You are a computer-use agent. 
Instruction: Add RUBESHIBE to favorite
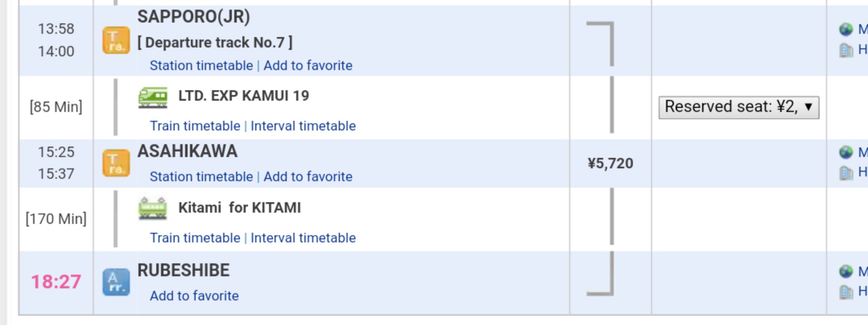[x=194, y=296]
